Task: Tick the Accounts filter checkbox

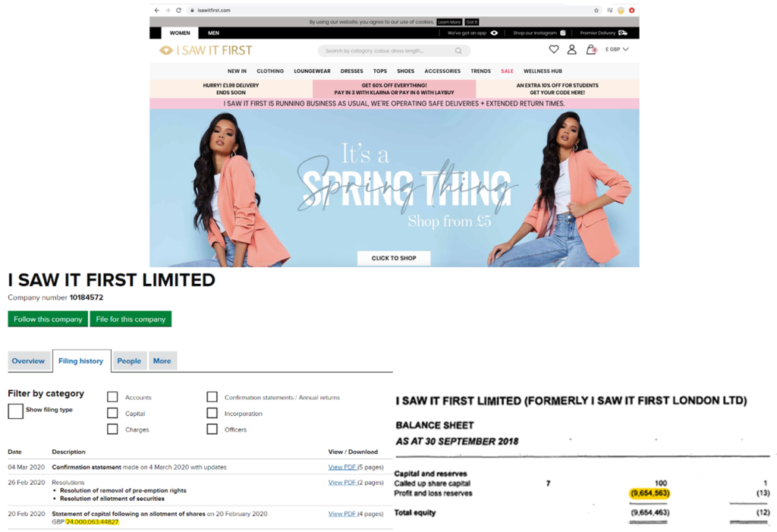Action: [x=112, y=397]
